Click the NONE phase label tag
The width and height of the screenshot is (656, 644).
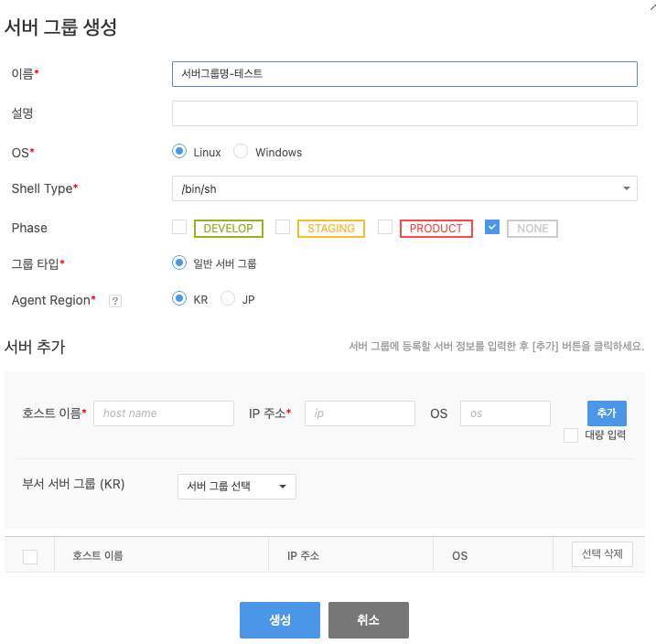[532, 229]
